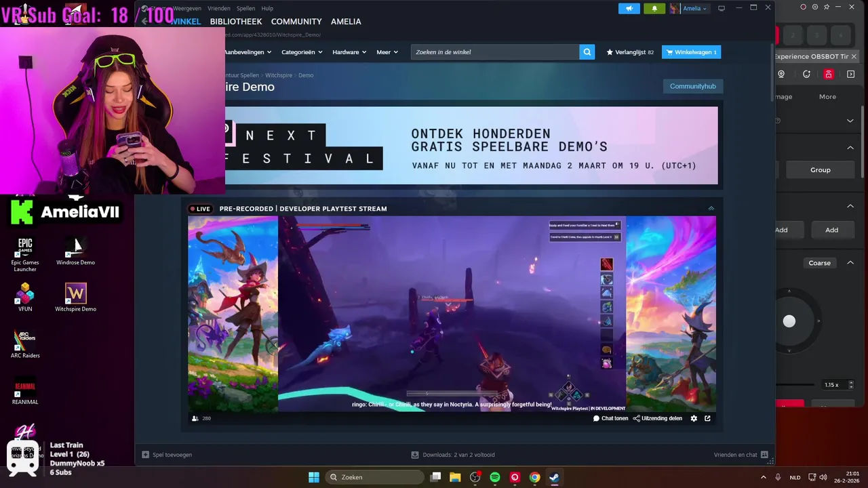This screenshot has width=868, height=488.
Task: Click the Demo breadcrumb link
Action: coord(306,75)
